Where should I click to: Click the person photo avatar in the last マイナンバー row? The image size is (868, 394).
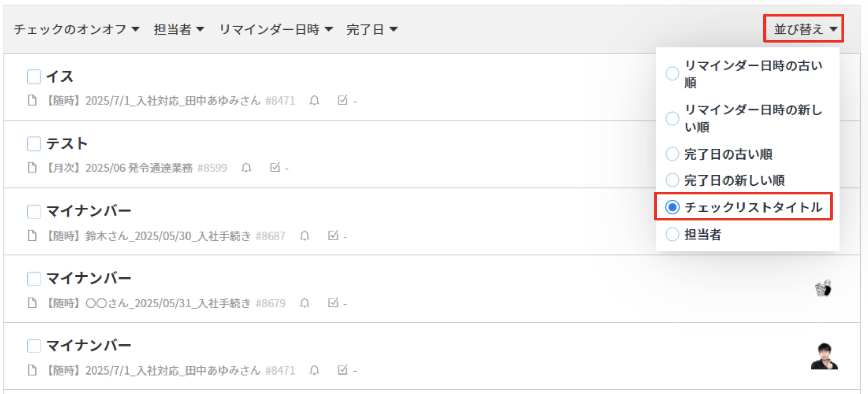click(824, 357)
